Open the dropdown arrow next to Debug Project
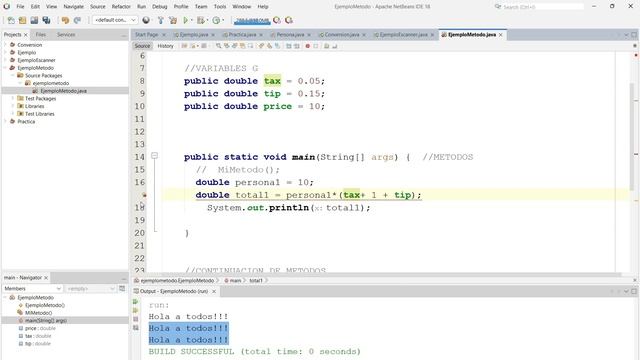 point(207,20)
